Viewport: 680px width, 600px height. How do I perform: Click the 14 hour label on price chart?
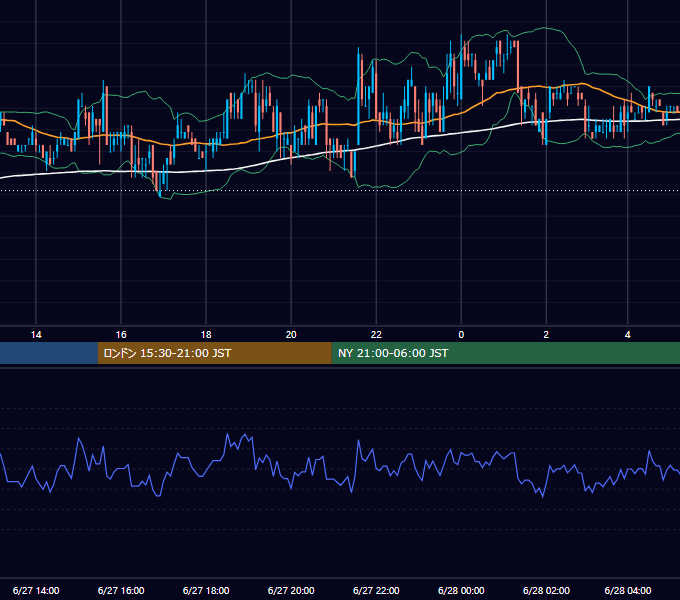tap(36, 335)
